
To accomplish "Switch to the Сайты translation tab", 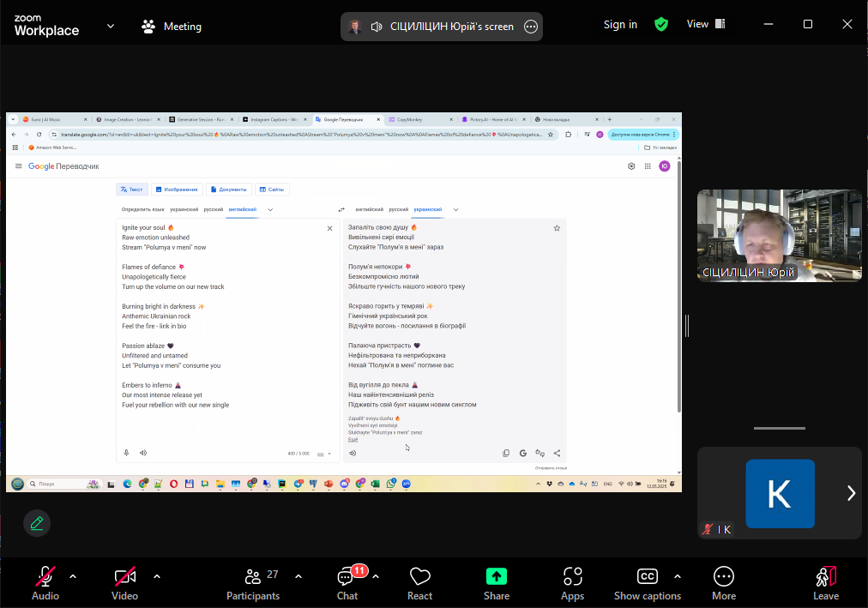I will (272, 190).
